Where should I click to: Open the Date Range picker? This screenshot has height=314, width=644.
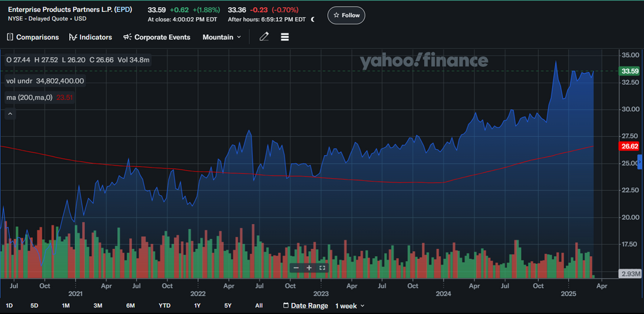[304, 306]
